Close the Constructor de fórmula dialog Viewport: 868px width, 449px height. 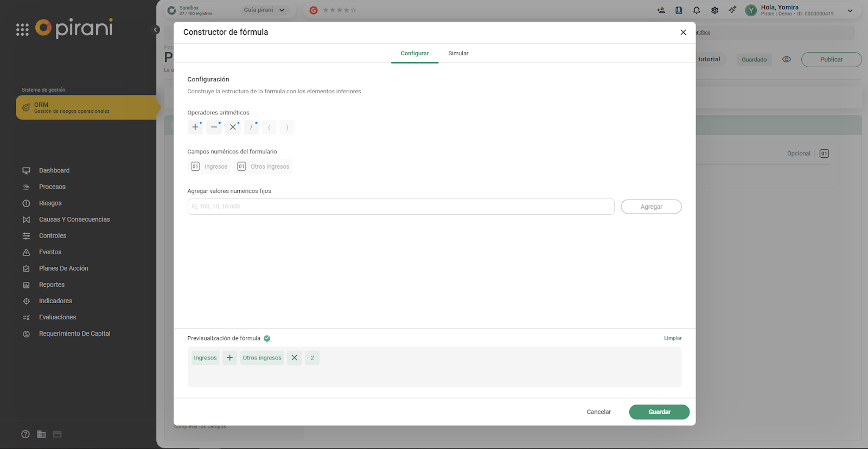click(683, 33)
